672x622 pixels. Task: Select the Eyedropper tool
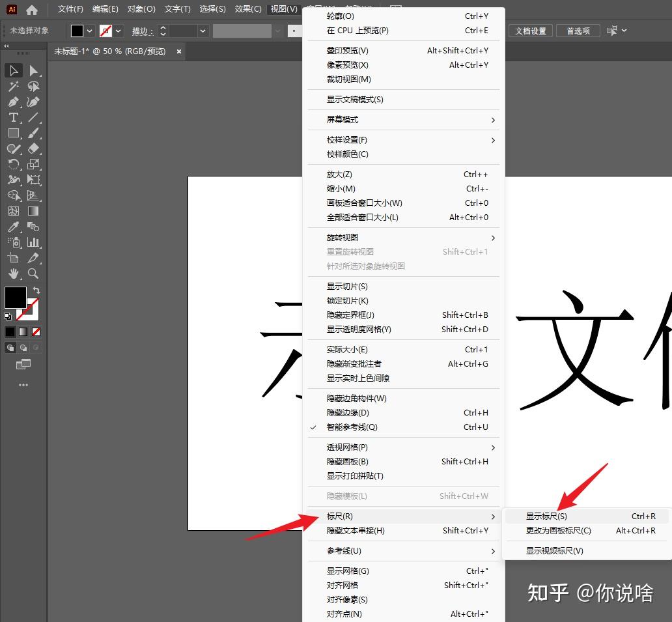[13, 227]
